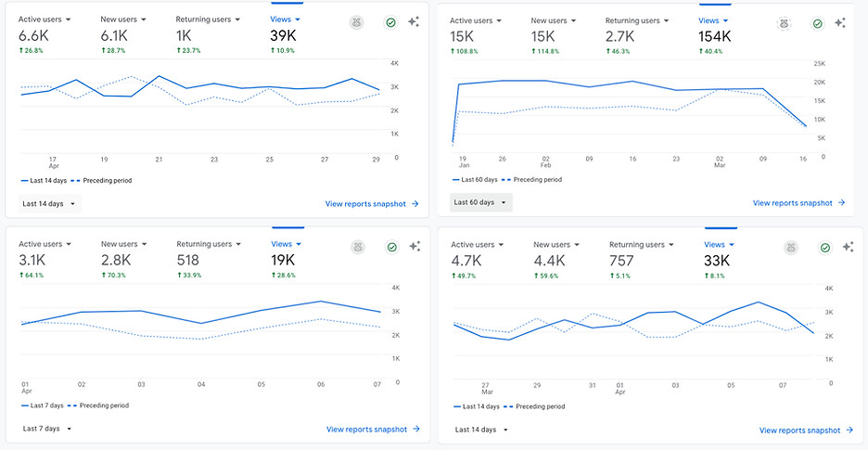Image resolution: width=868 pixels, height=450 pixels.
Task: Open the Last 7 days date range dropdown
Action: pyautogui.click(x=47, y=429)
